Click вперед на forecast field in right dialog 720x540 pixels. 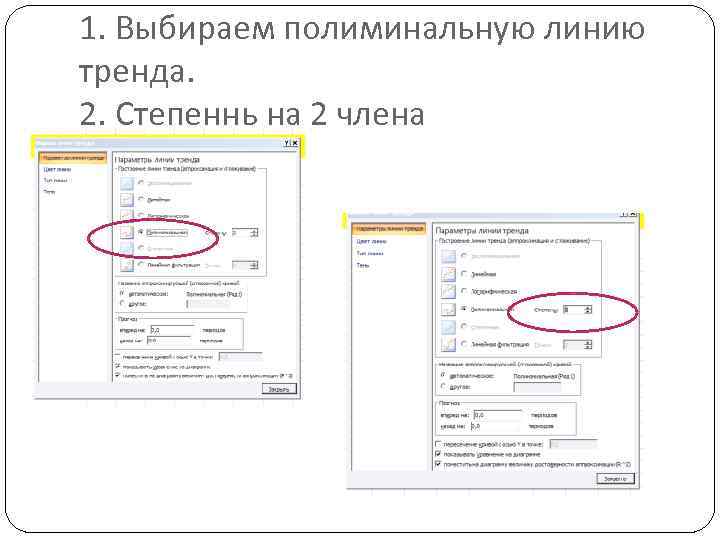tap(498, 415)
